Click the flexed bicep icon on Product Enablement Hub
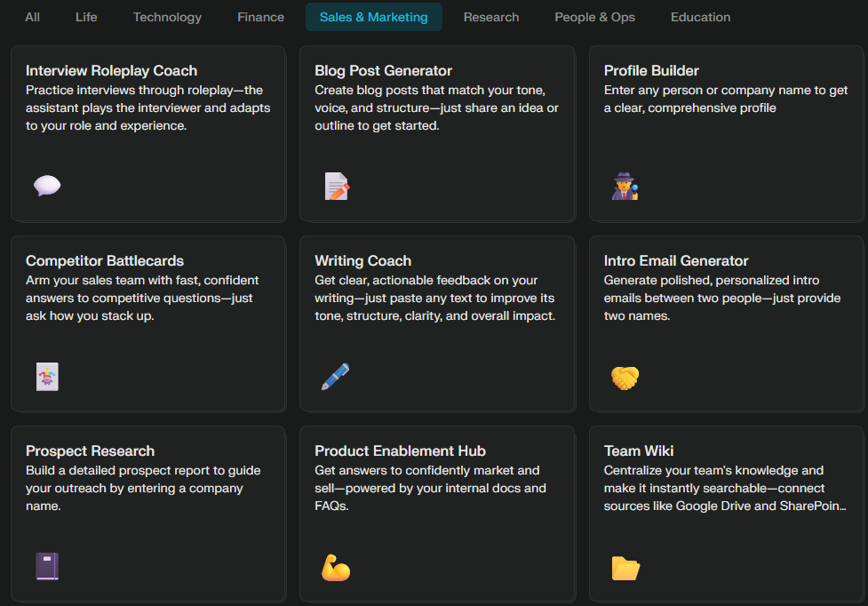This screenshot has width=868, height=606. (x=336, y=567)
